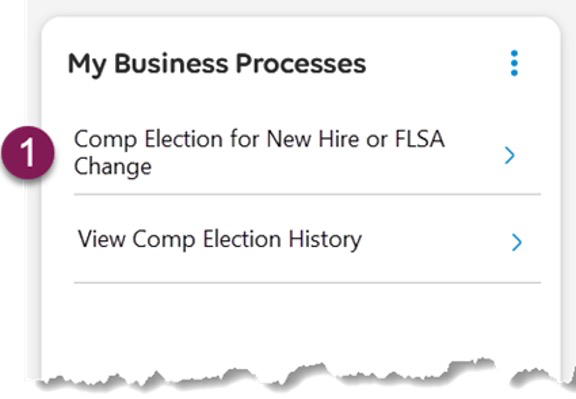This screenshot has height=399, width=576.
Task: Click the chevron beside View Comp Election History
Action: tap(516, 242)
